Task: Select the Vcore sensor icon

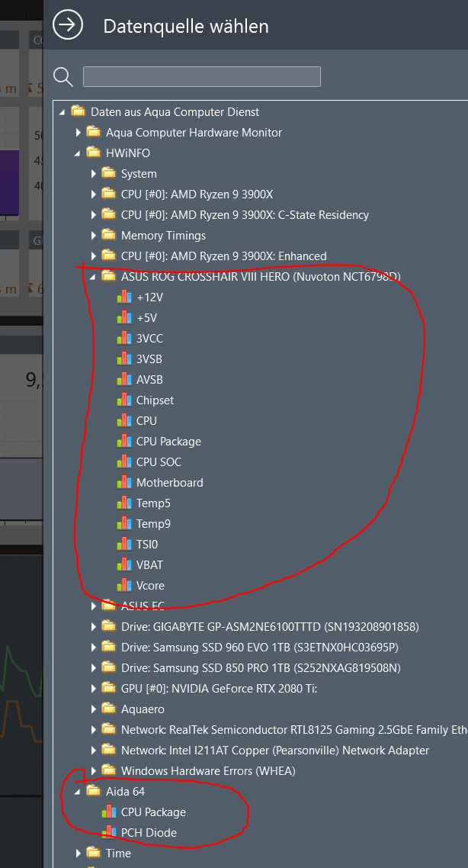Action: pyautogui.click(x=124, y=586)
